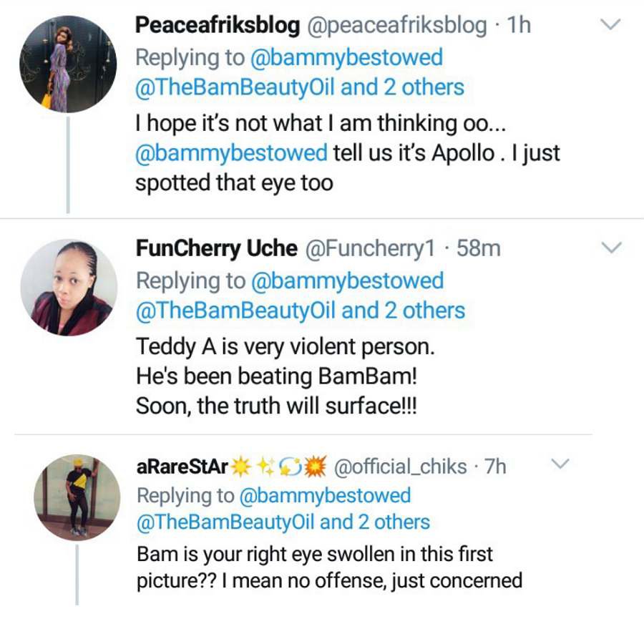Open the Peaceafriksblog display name

tap(218, 26)
